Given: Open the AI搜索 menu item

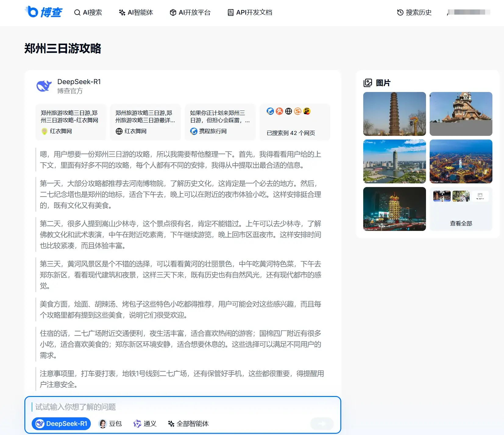Looking at the screenshot, I should pyautogui.click(x=88, y=12).
